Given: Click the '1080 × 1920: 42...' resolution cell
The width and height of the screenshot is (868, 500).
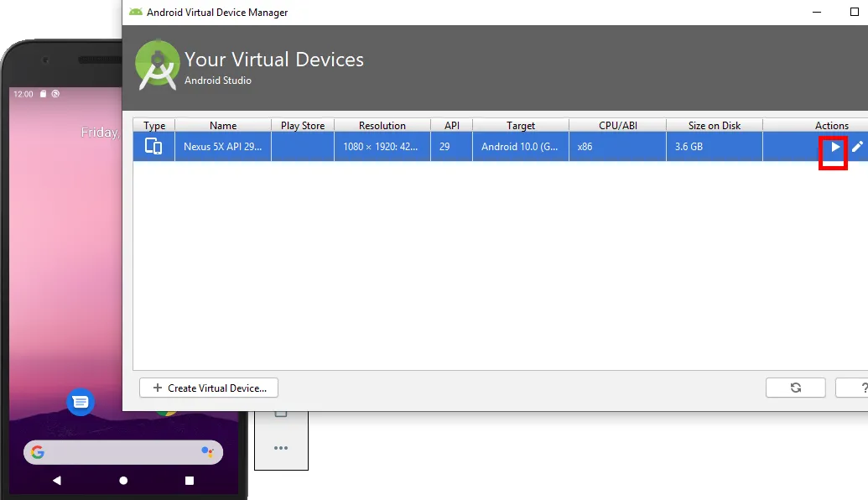Looking at the screenshot, I should (382, 147).
